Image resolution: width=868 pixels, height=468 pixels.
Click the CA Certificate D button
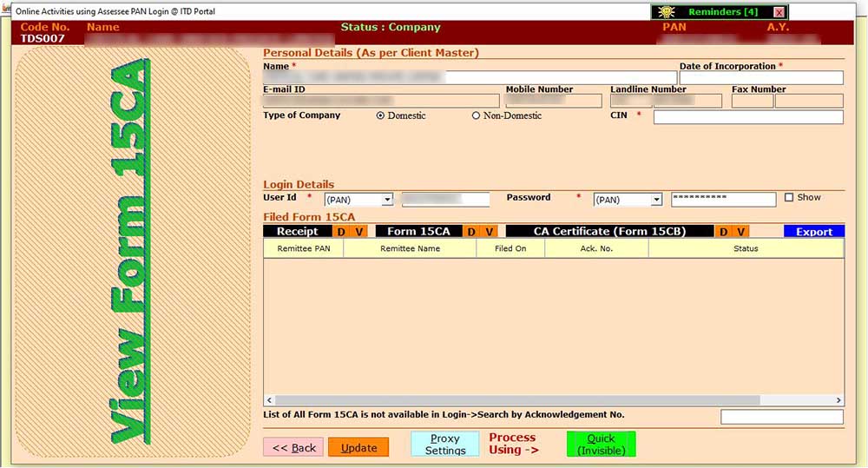[723, 232]
